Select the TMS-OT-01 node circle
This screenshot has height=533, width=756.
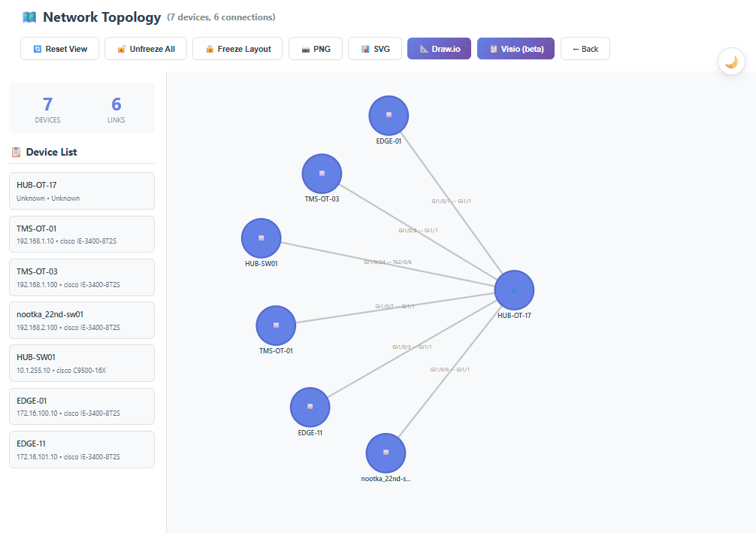tap(276, 326)
